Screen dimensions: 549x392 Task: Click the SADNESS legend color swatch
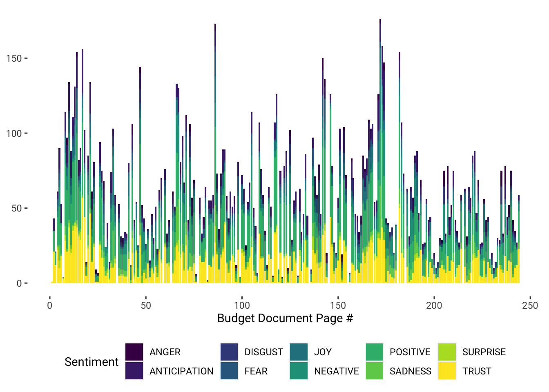tap(375, 371)
